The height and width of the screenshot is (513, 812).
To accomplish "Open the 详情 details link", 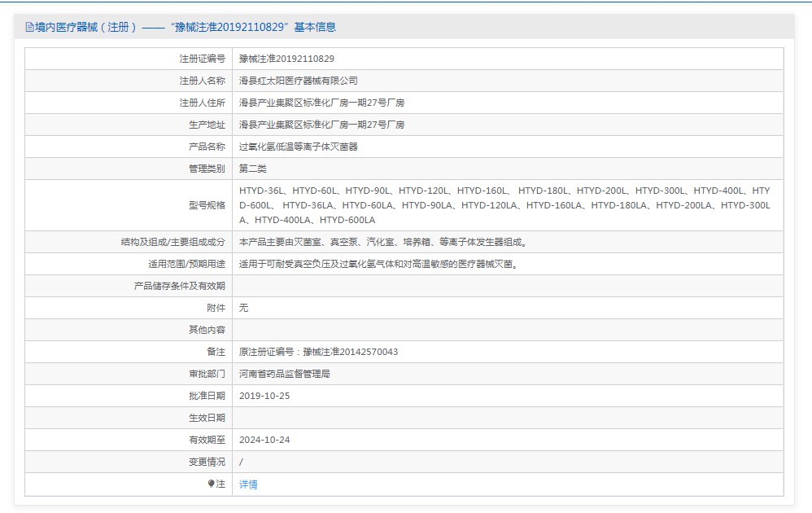I will coord(248,484).
